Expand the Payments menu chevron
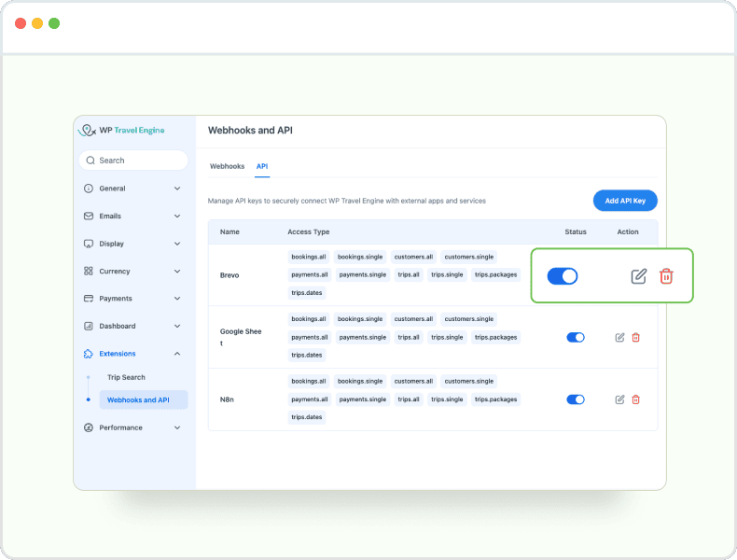The image size is (737, 560). 177,298
